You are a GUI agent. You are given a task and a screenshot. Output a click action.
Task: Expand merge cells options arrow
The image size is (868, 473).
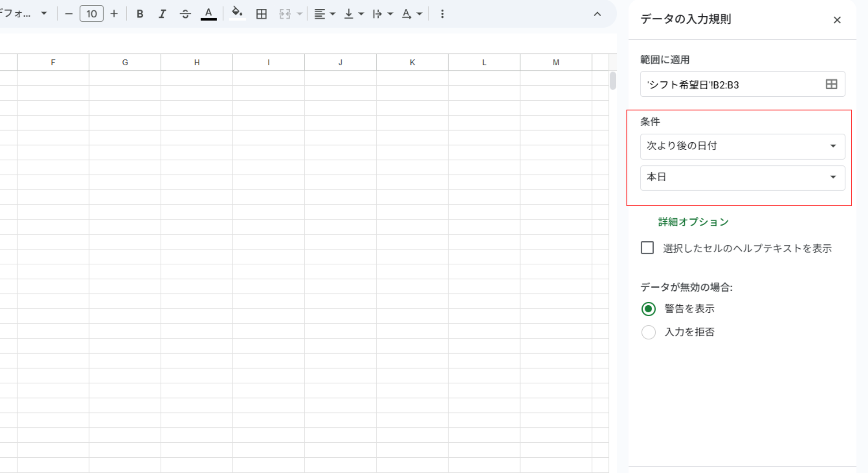[300, 14]
